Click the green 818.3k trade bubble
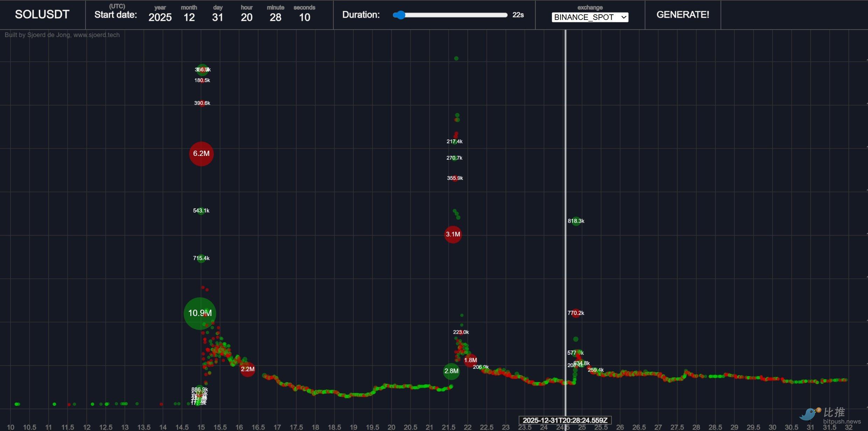Viewport: 868px width, 431px height. [x=576, y=221]
